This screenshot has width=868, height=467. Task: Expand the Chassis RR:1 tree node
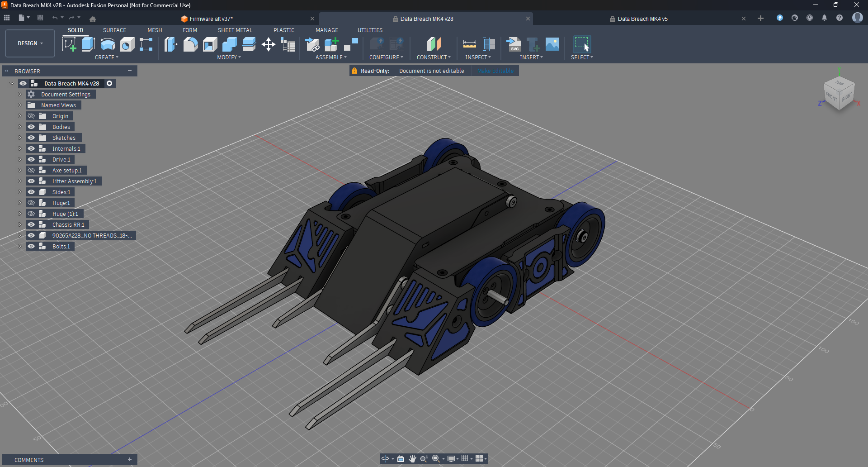click(20, 224)
